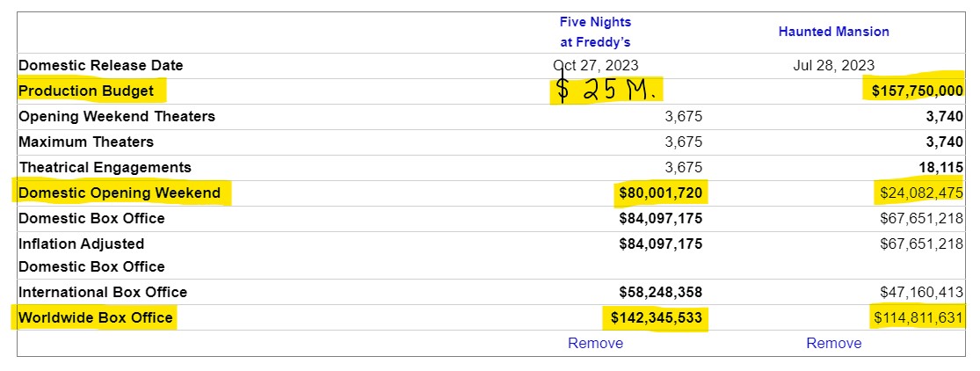
Task: Open the Haunted Mansion movie link
Action: pos(833,32)
